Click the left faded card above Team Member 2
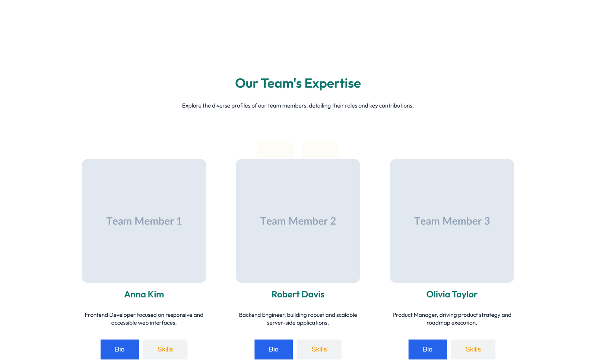This screenshot has width=596, height=364. pyautogui.click(x=275, y=149)
